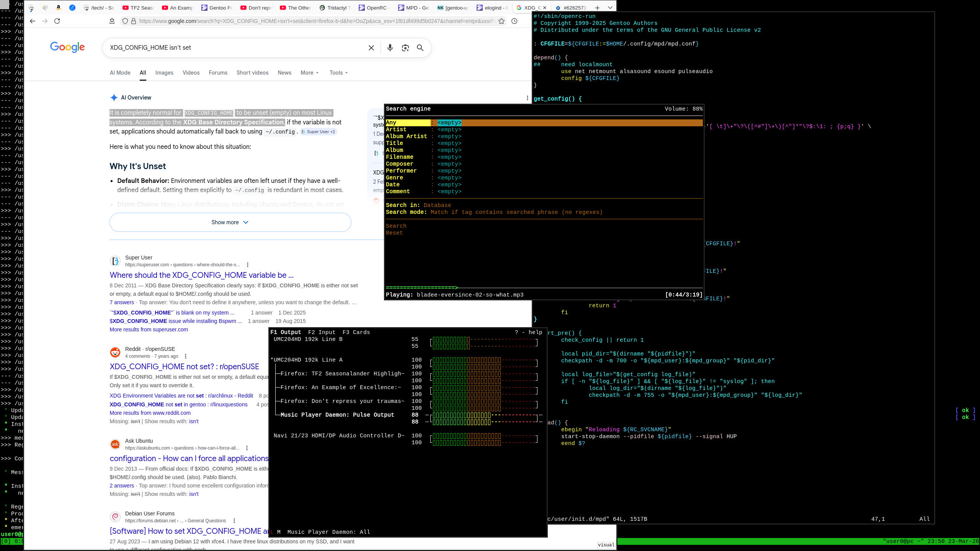
Task: Switch to the Images results tab
Action: [x=164, y=73]
